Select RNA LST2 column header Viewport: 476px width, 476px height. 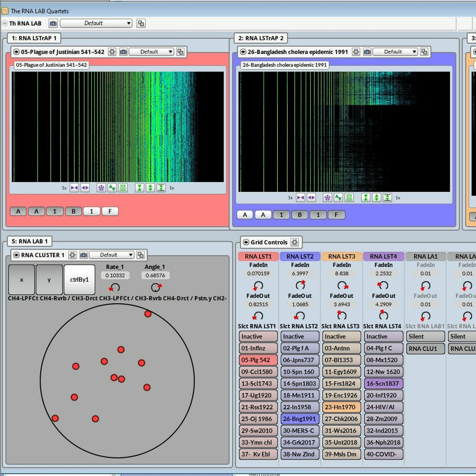(x=300, y=256)
